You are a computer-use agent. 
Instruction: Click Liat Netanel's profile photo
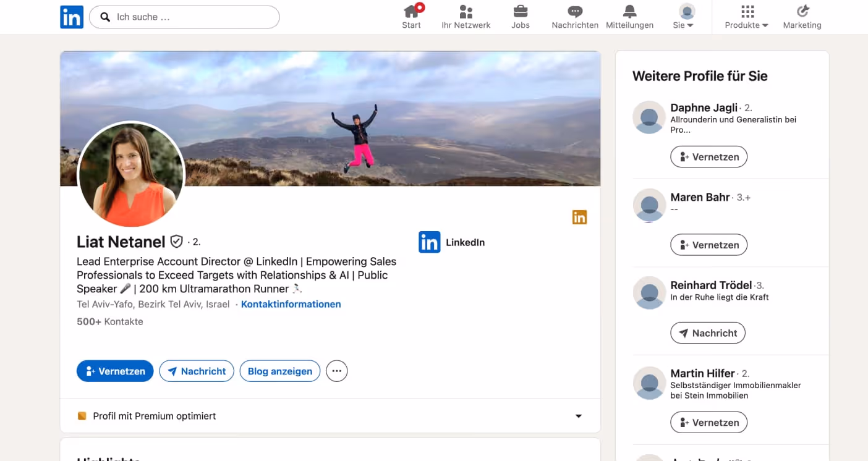pos(131,174)
